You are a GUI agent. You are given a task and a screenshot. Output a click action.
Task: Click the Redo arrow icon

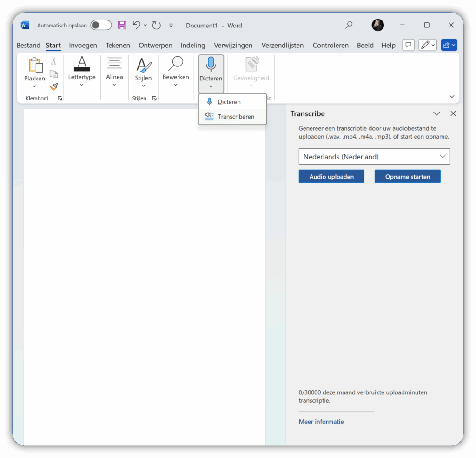(157, 26)
